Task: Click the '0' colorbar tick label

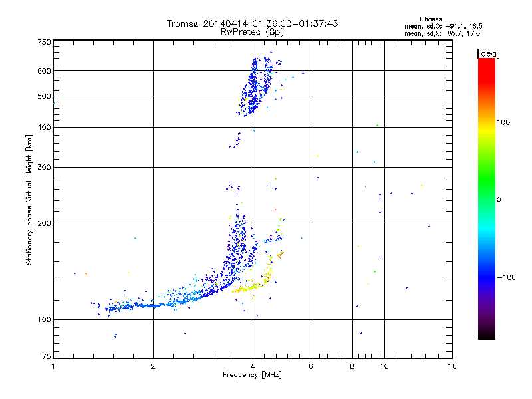Action: coord(499,200)
